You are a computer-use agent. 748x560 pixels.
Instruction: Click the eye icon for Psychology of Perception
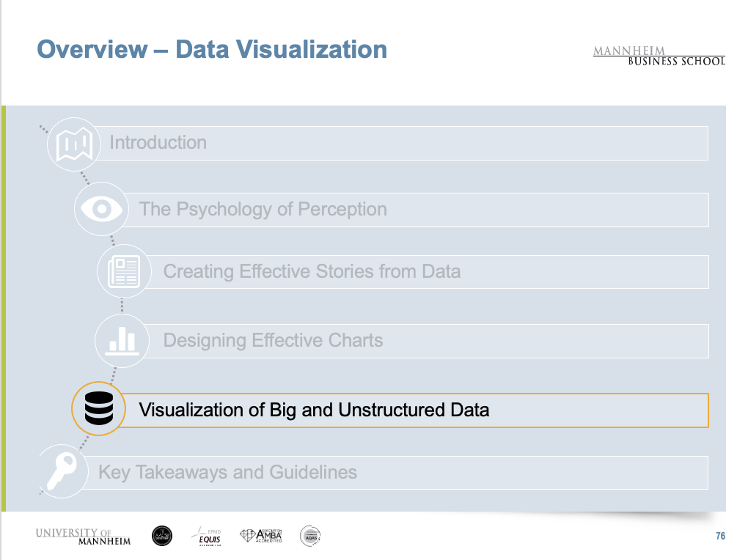[100, 209]
